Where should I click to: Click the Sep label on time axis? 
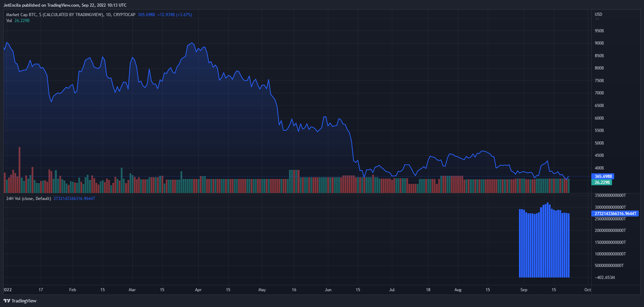tap(524, 290)
